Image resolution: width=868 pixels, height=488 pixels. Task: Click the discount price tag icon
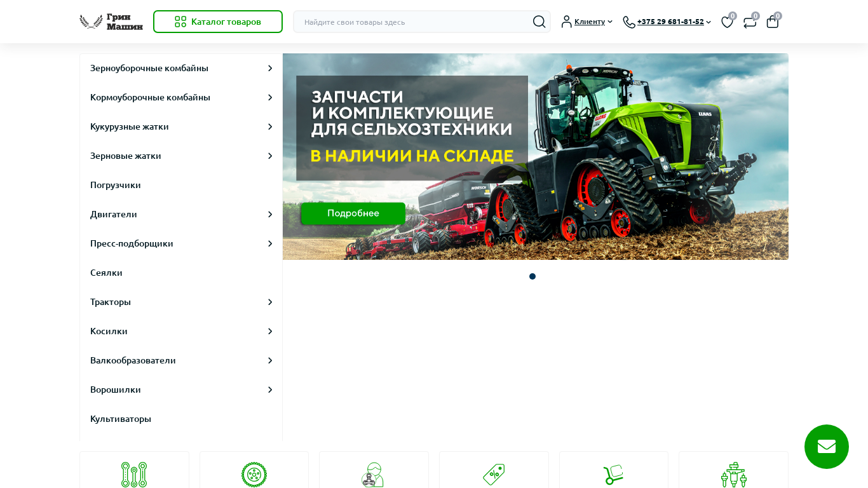[x=494, y=474]
